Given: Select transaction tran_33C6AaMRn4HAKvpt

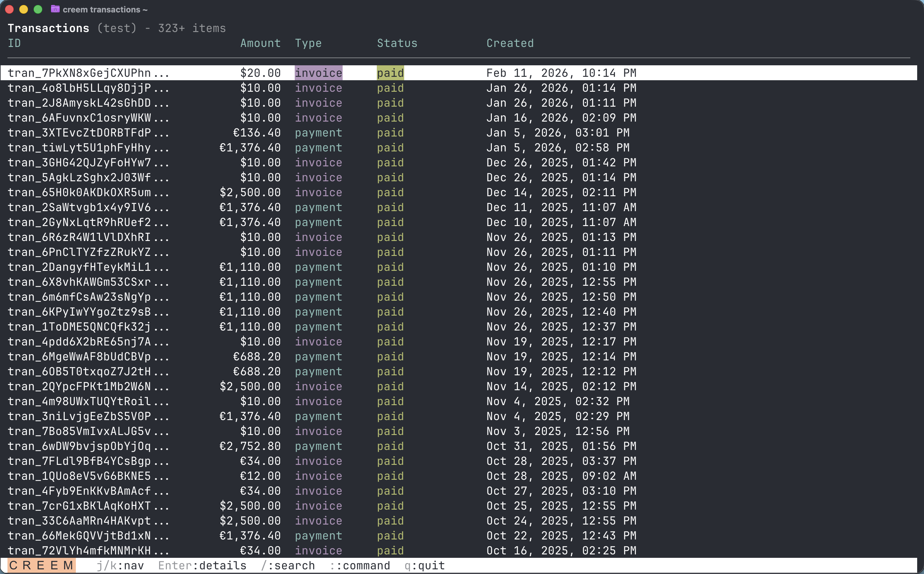Looking at the screenshot, I should [459, 521].
